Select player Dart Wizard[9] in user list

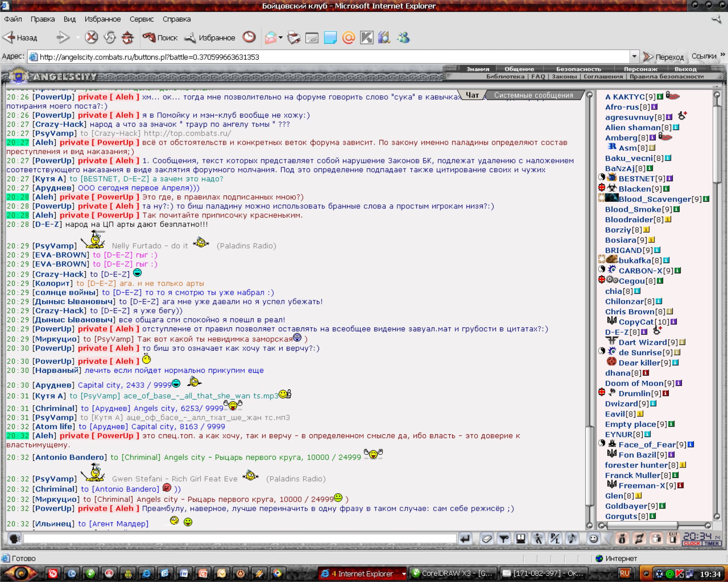(648, 342)
